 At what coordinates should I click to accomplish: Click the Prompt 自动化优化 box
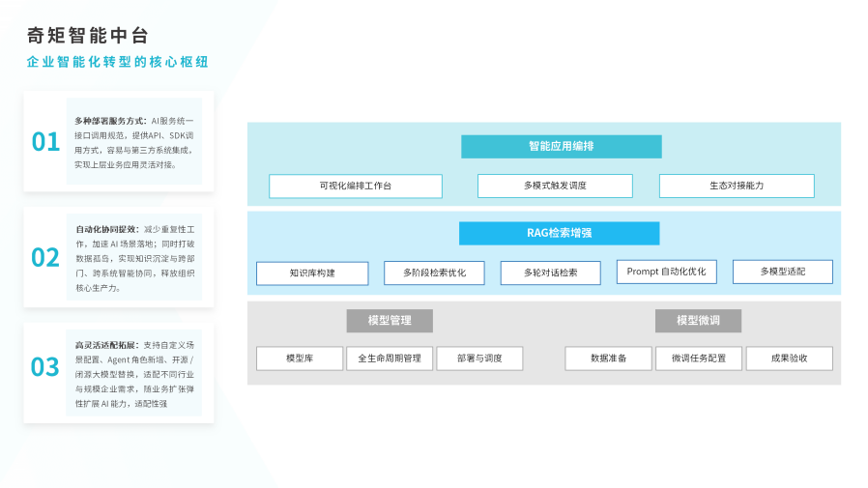click(x=666, y=273)
